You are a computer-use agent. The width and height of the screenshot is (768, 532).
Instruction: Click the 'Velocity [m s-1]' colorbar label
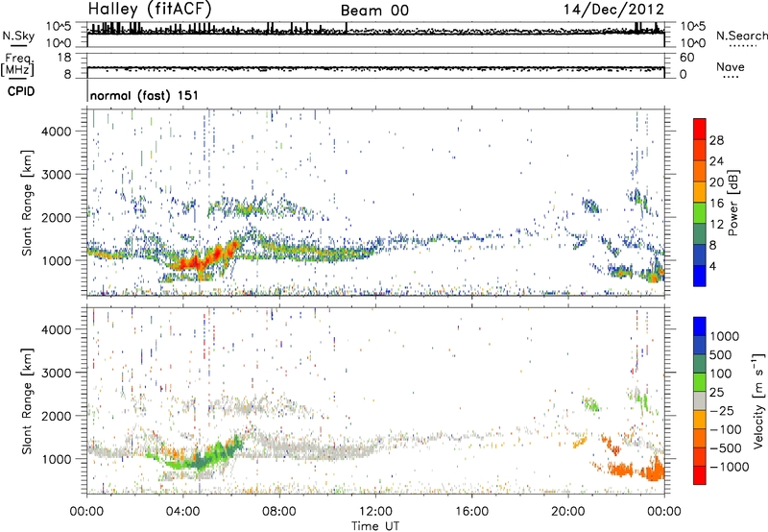point(758,400)
